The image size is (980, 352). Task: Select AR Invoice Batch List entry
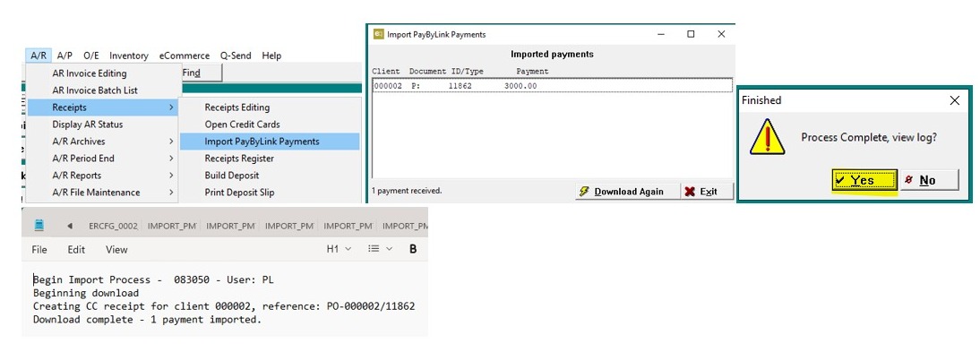pyautogui.click(x=102, y=90)
